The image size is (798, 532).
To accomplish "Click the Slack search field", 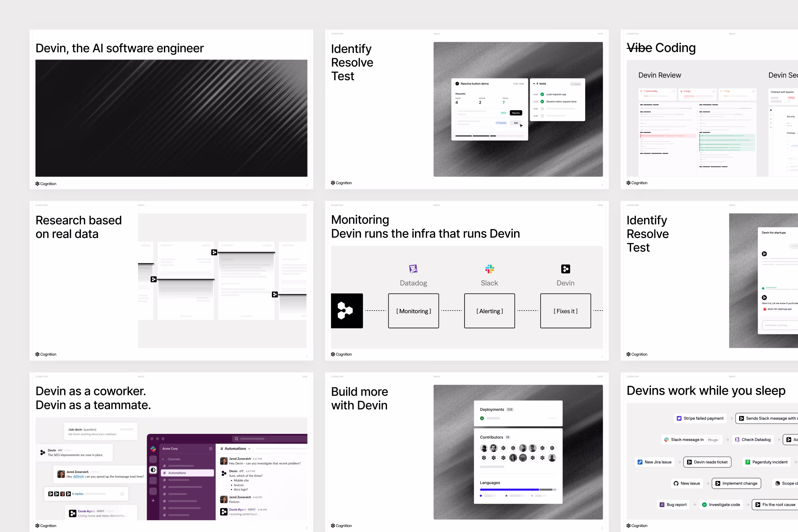I will [269, 439].
